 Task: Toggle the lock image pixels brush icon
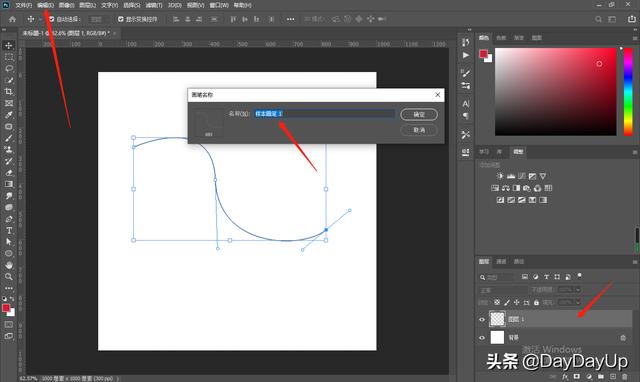point(507,302)
